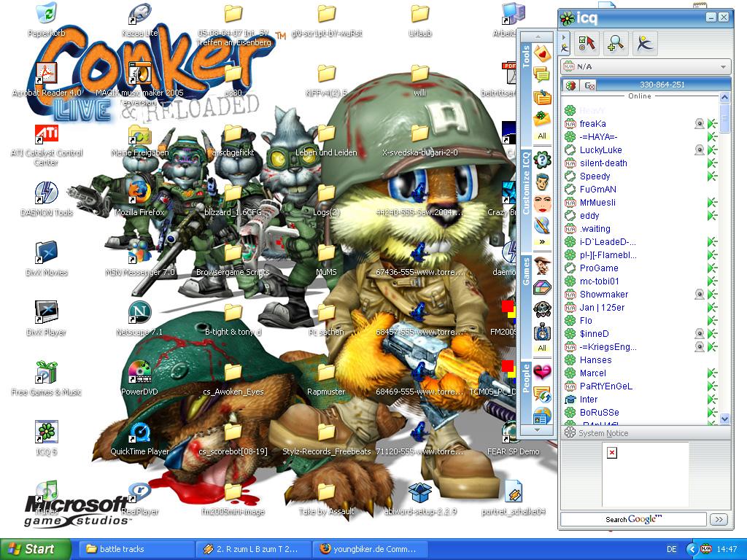Click Showmaker's webcam icon
Screen dimensions: 747x560
coord(699,295)
